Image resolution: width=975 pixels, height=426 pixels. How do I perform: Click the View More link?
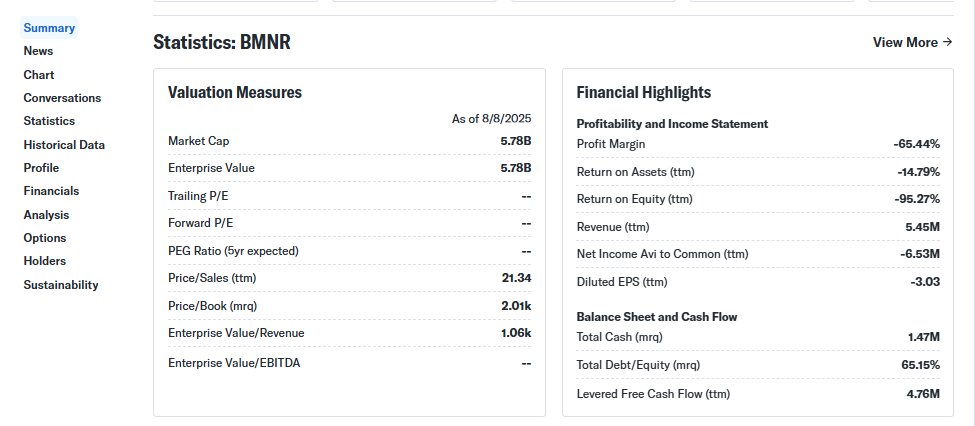pos(904,42)
